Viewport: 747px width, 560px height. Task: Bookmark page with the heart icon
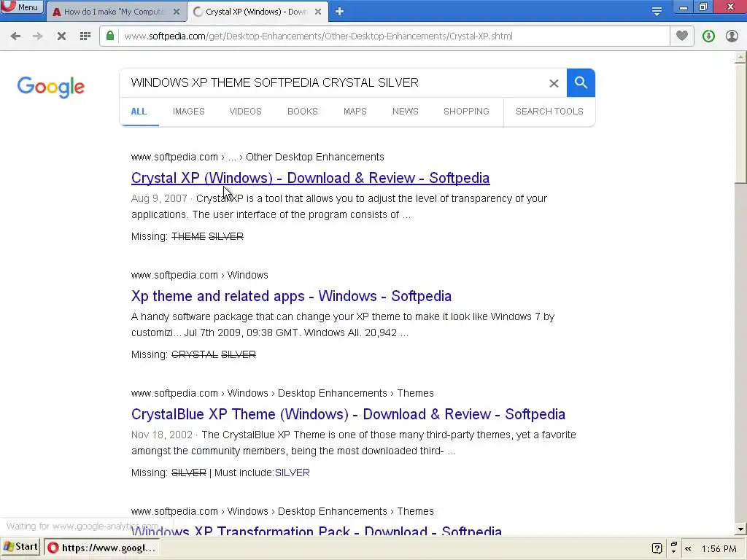pos(682,36)
